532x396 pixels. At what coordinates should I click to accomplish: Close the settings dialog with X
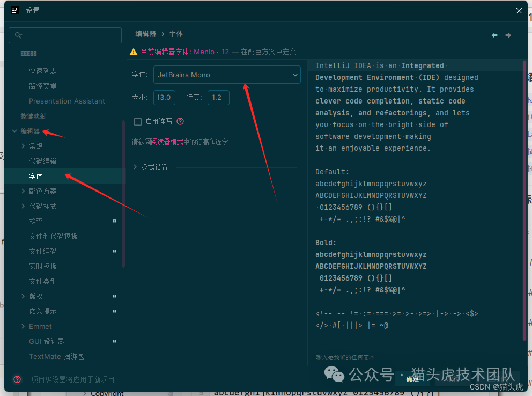point(519,11)
